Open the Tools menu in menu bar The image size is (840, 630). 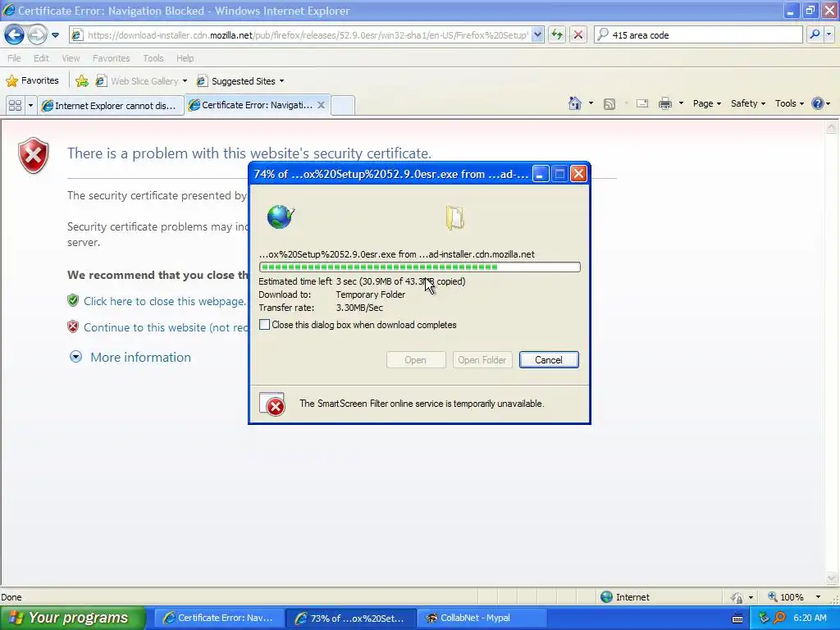tap(153, 58)
